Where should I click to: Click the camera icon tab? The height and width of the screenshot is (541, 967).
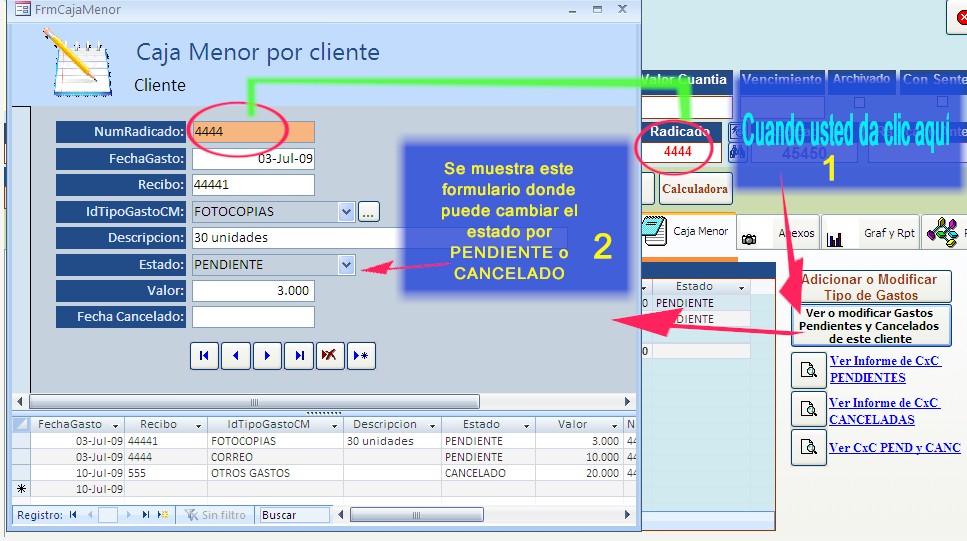pyautogui.click(x=749, y=239)
